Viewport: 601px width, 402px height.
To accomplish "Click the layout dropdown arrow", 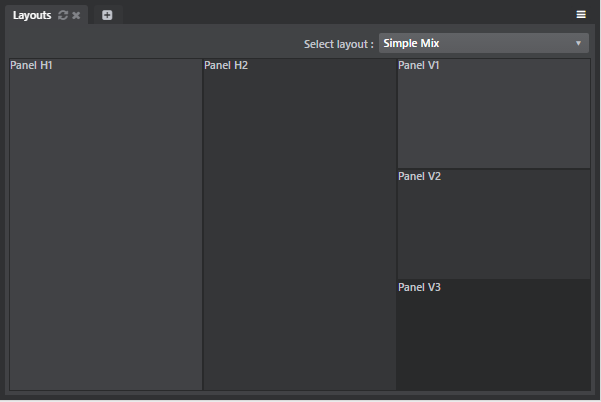I will click(578, 43).
